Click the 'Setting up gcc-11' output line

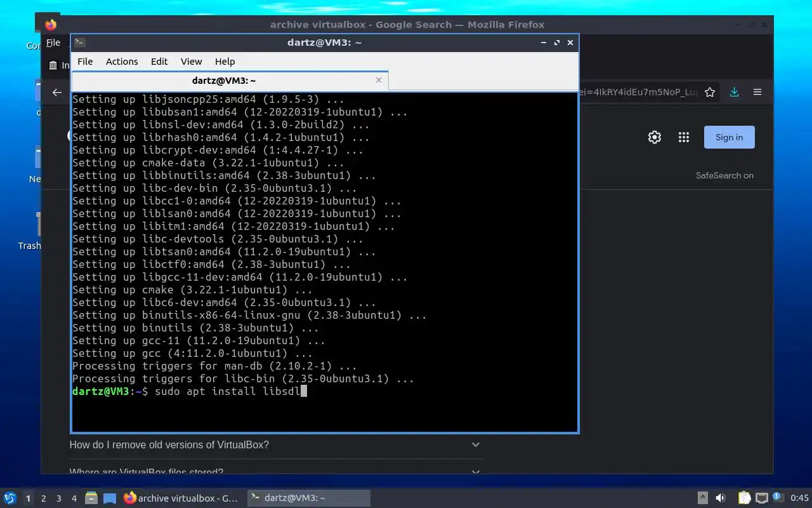(x=199, y=341)
